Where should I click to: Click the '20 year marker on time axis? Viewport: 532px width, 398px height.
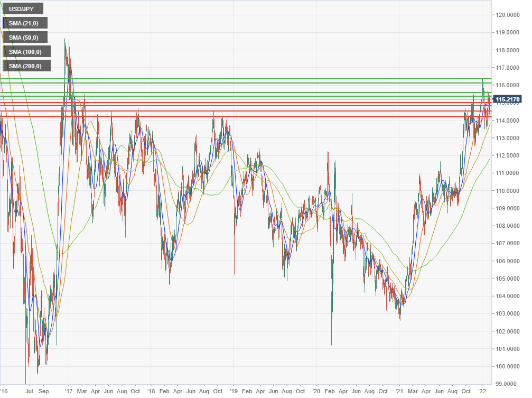[x=316, y=391]
